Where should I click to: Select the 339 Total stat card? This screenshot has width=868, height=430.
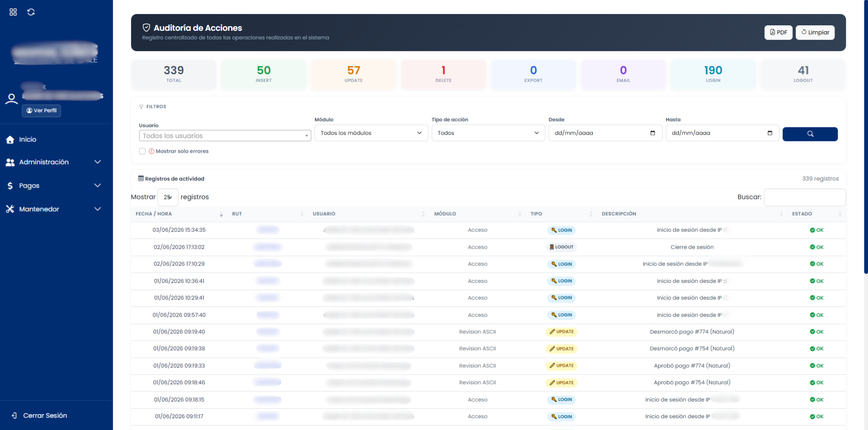point(174,74)
